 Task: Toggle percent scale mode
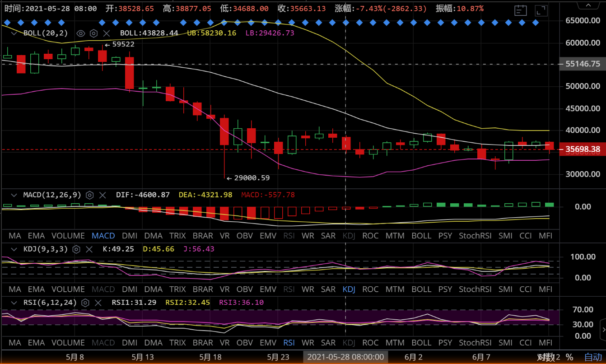point(569,357)
